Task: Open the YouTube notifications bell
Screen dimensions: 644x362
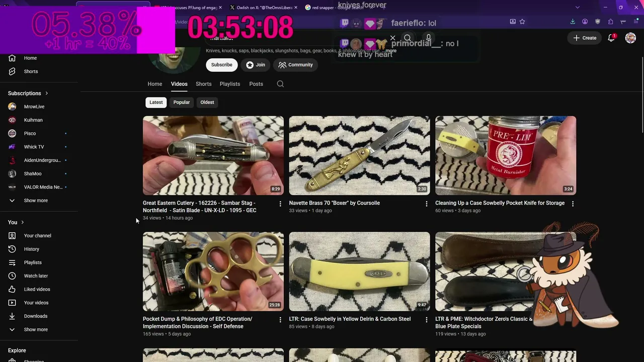Action: coord(611,38)
